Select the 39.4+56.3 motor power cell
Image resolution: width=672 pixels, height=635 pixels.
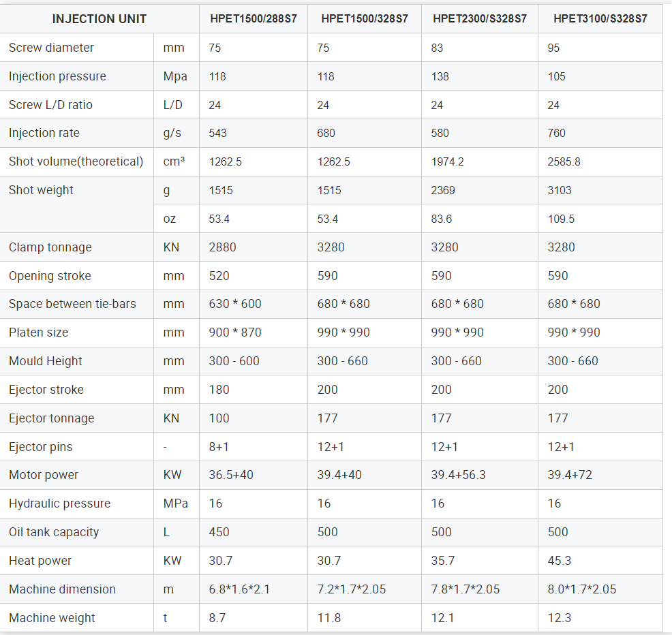[459, 475]
